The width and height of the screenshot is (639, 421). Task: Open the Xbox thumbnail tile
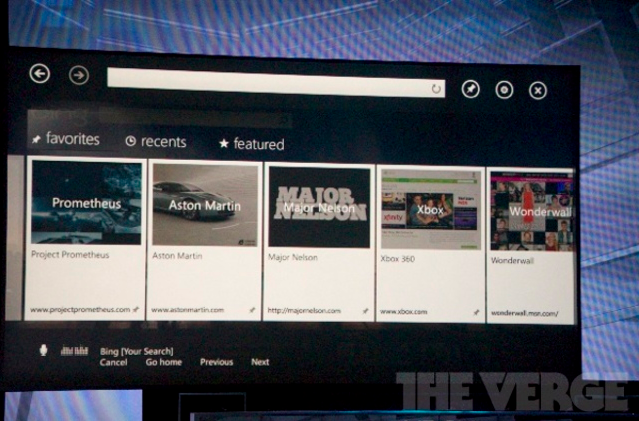(431, 209)
